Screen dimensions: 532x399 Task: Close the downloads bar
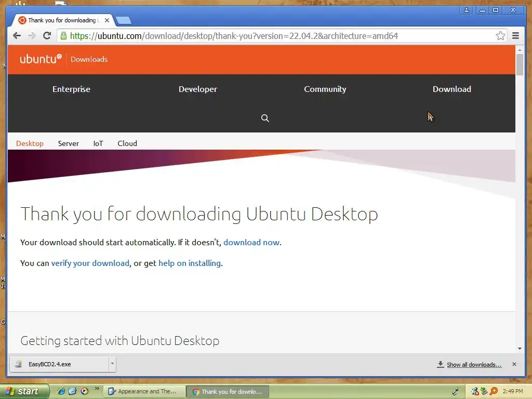pos(514,364)
